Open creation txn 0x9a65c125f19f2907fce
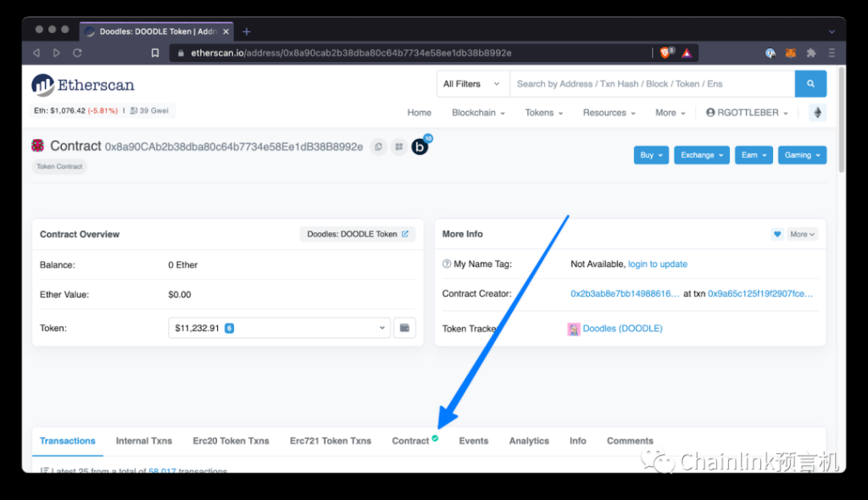This screenshot has width=868, height=500. (760, 293)
